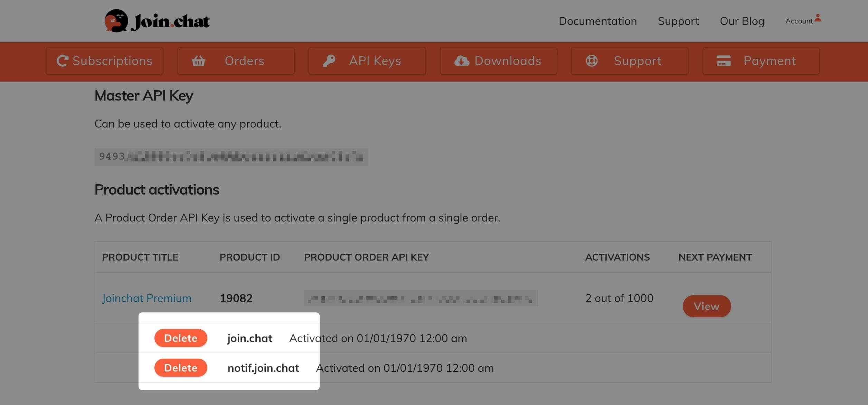The width and height of the screenshot is (868, 405).
Task: Click the API Keys key icon
Action: (329, 61)
